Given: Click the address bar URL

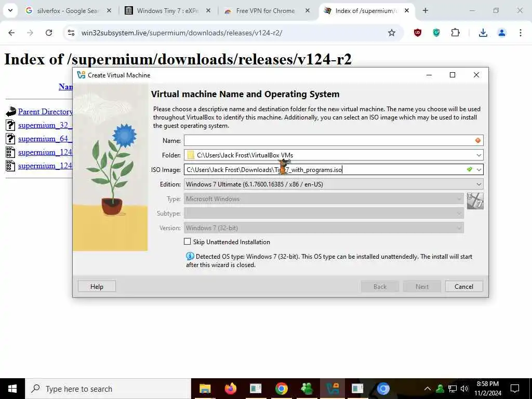Looking at the screenshot, I should 181,33.
